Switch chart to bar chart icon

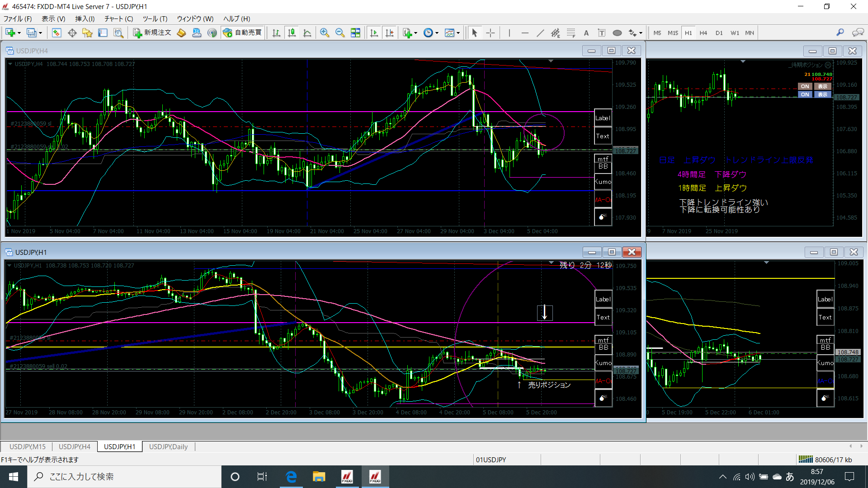click(276, 33)
